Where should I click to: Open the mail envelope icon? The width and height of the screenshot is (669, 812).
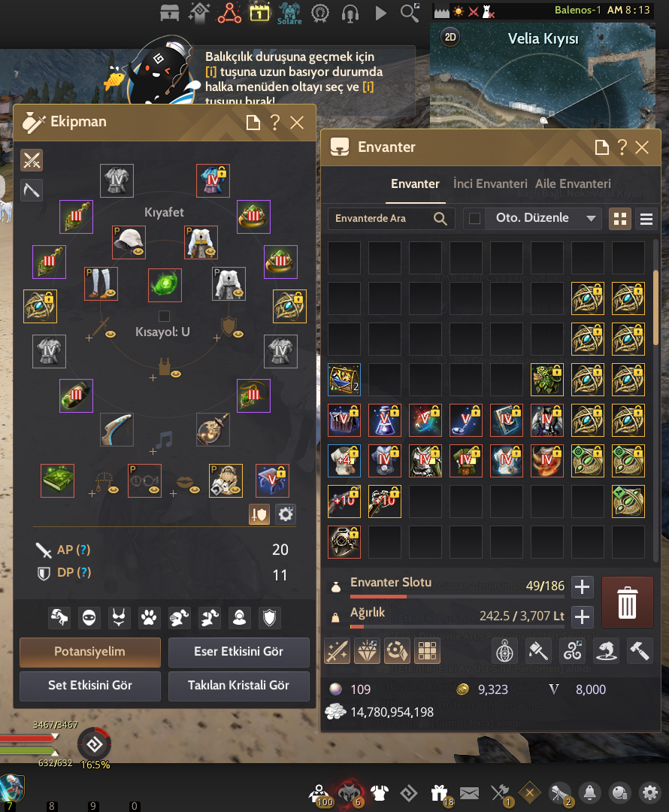click(x=469, y=793)
